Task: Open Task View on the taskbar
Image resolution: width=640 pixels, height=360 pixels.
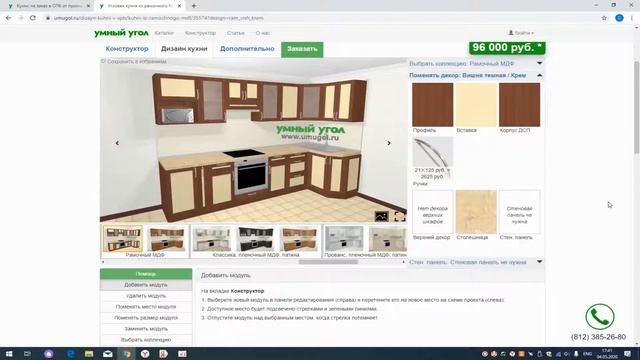Action: [x=27, y=354]
